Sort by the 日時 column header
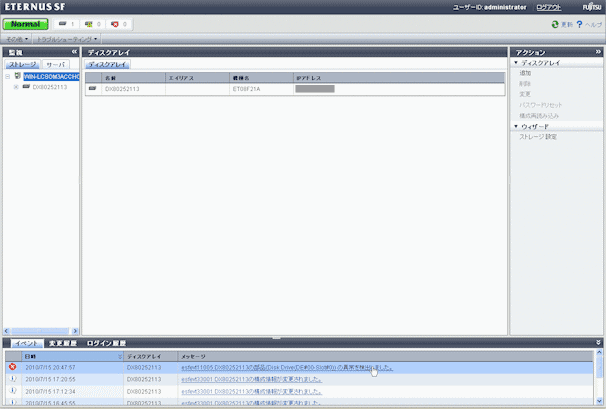The image size is (606, 409). point(72,356)
